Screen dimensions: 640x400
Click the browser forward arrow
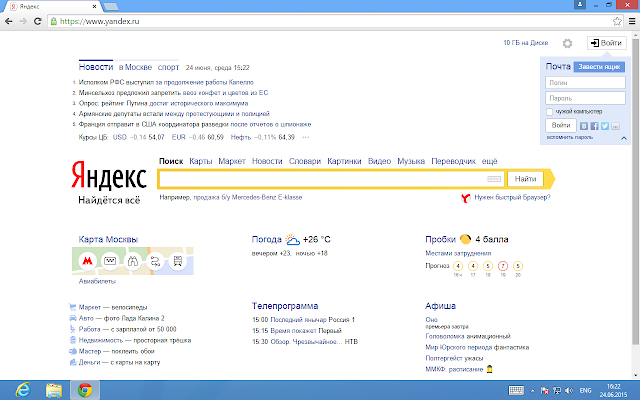coord(23,21)
